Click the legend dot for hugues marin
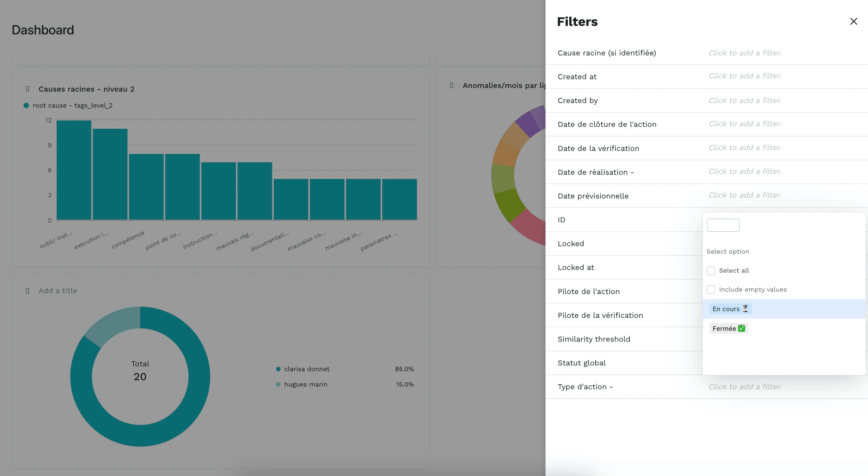Image resolution: width=868 pixels, height=476 pixels. [278, 384]
